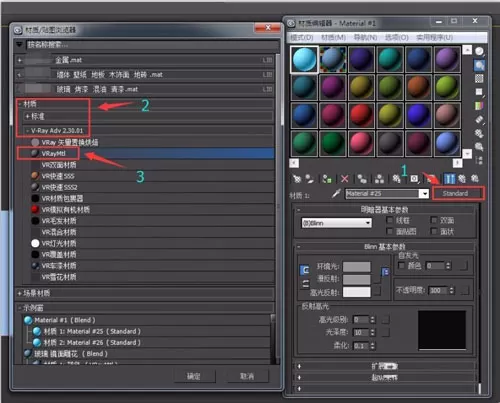The height and width of the screenshot is (403, 500).
Task: Open the Material #25 name dropdown arrow
Action: [x=424, y=194]
